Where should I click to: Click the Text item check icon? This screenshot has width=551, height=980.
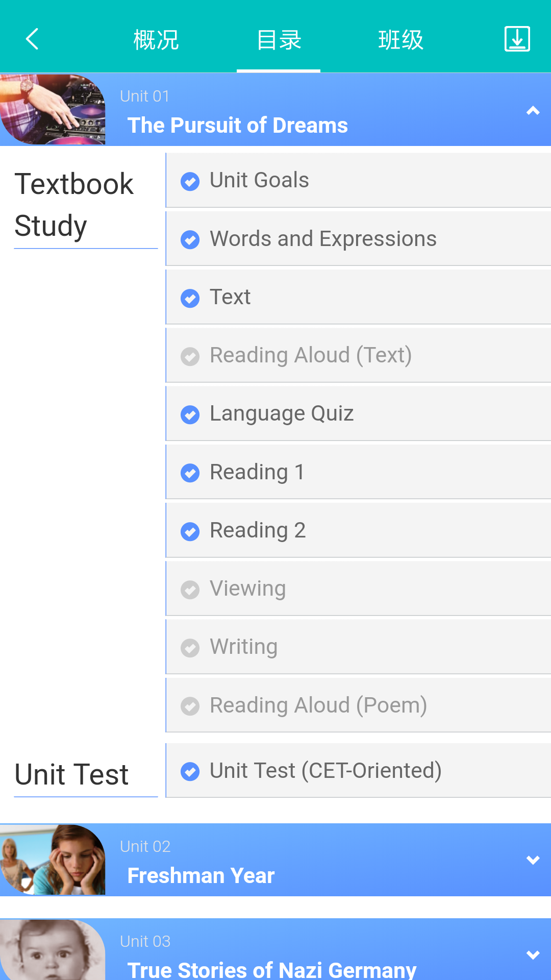(190, 298)
